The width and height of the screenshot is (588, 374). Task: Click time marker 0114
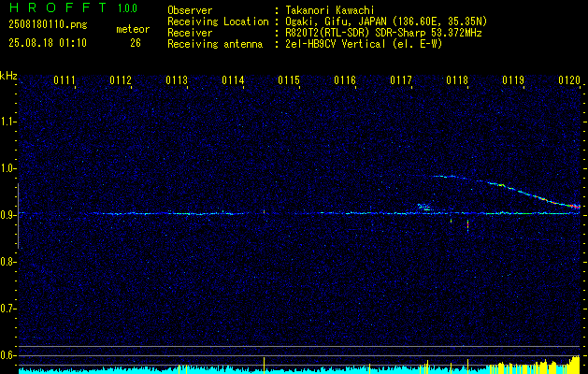click(233, 80)
